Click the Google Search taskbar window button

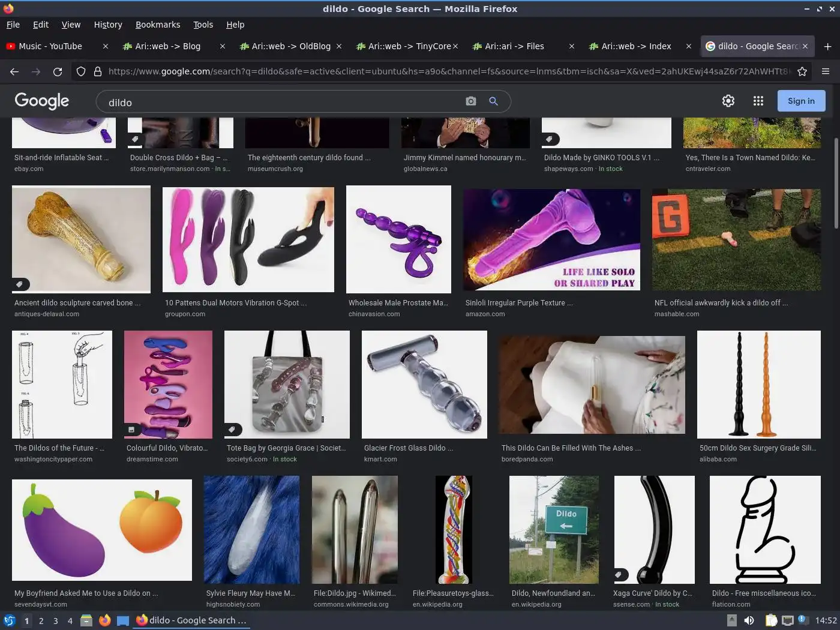point(191,620)
